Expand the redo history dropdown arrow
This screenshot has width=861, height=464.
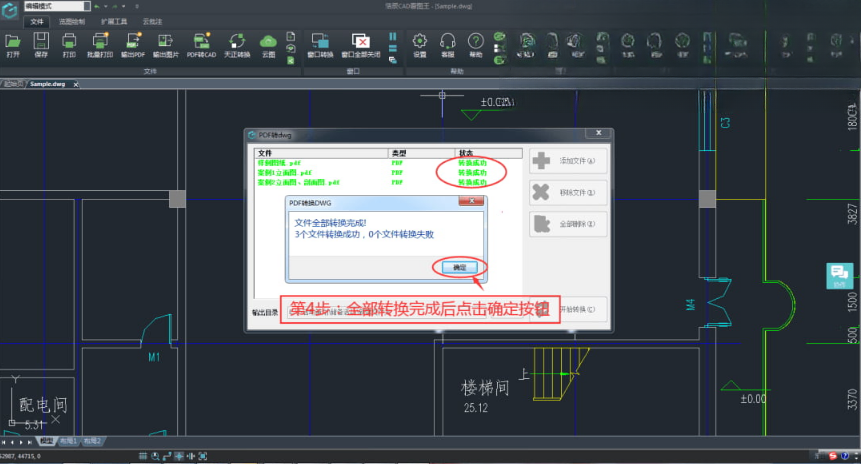click(x=124, y=6)
